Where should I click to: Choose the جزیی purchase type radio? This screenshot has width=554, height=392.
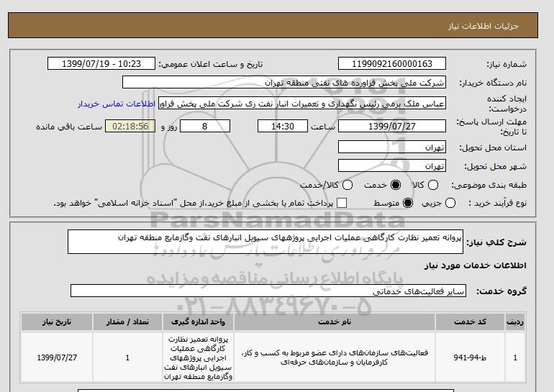pos(450,203)
